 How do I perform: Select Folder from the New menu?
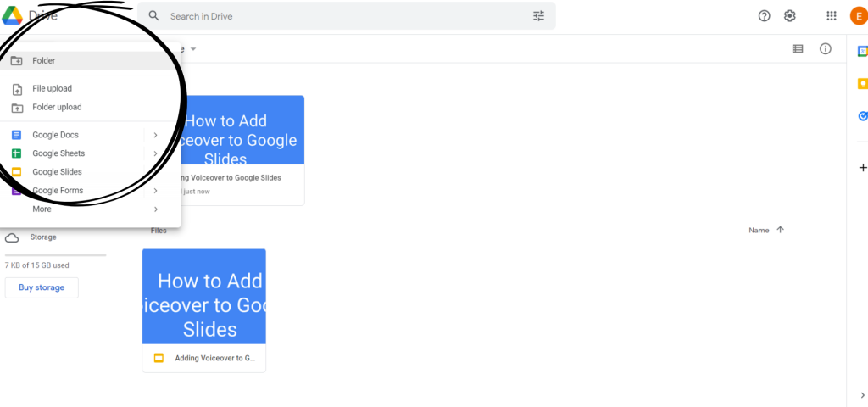coord(90,61)
